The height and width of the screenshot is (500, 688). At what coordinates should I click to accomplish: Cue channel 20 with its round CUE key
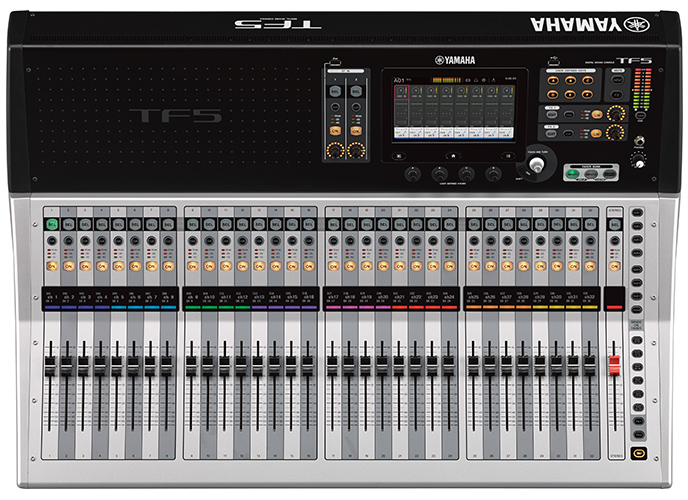pos(383,241)
